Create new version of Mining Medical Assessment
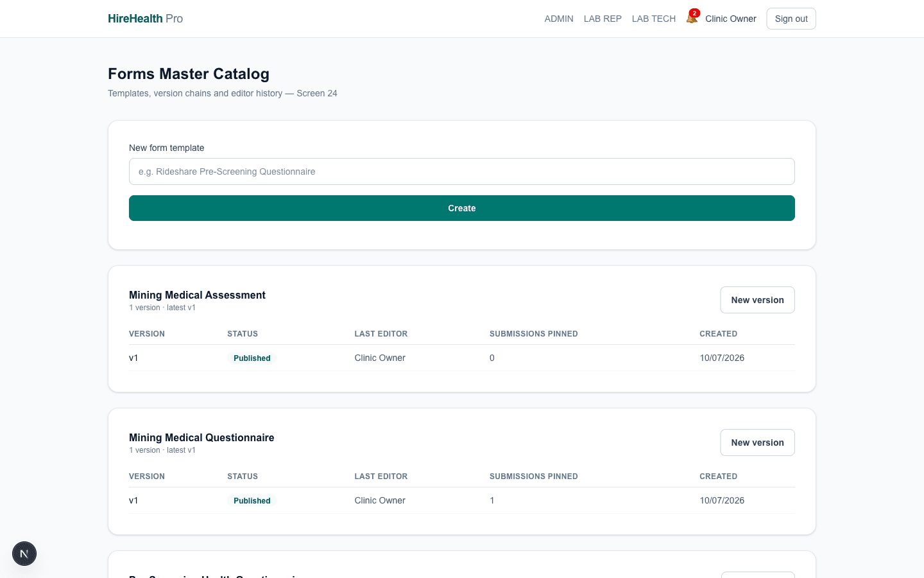 [757, 300]
